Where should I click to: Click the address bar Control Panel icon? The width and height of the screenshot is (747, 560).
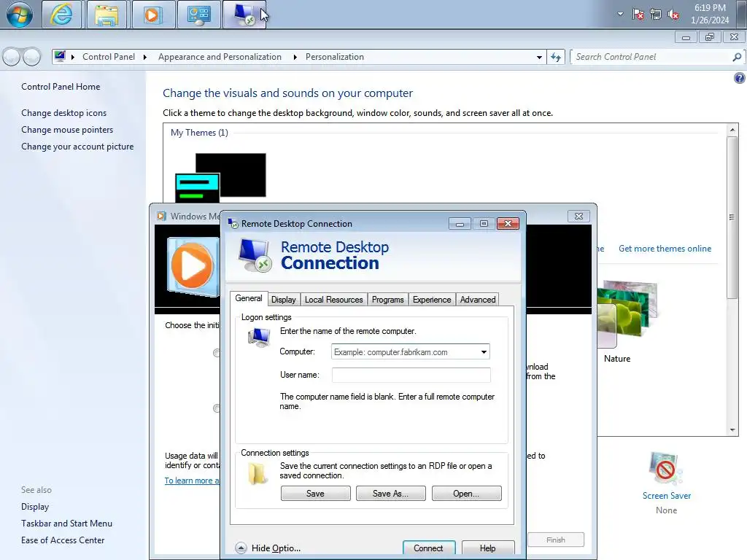(60, 57)
